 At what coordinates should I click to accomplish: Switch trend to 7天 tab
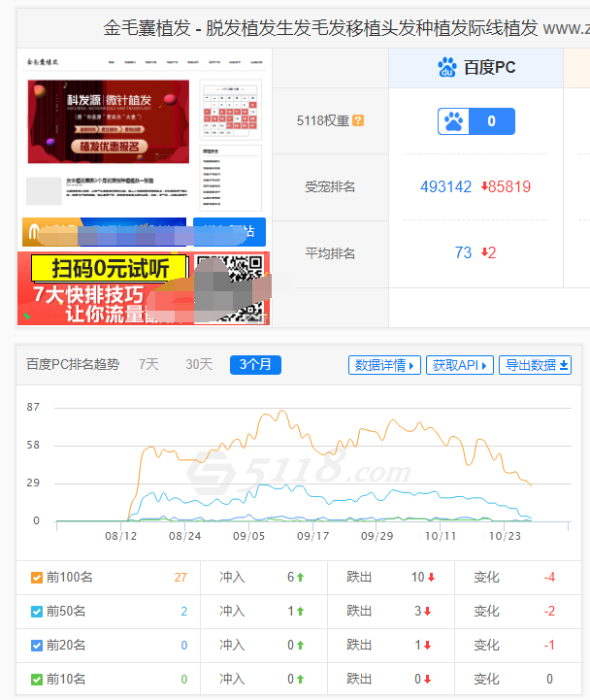coord(148,364)
